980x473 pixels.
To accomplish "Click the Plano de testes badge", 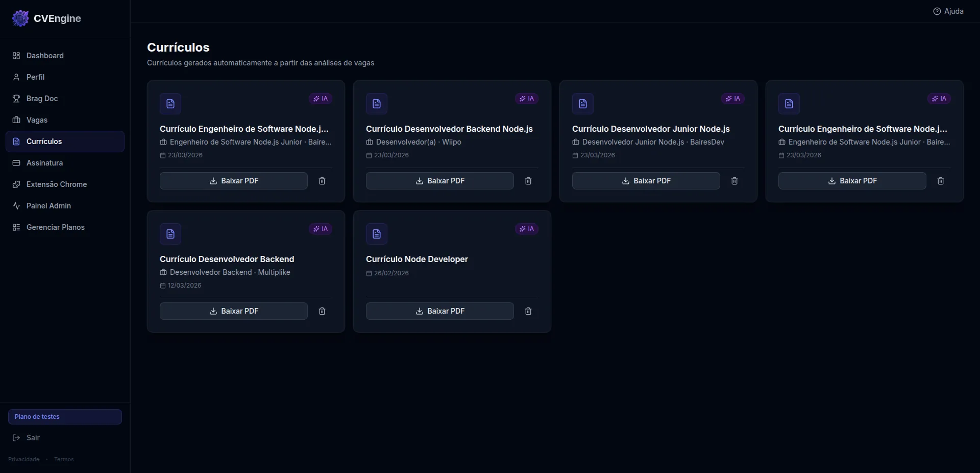I will 65,417.
